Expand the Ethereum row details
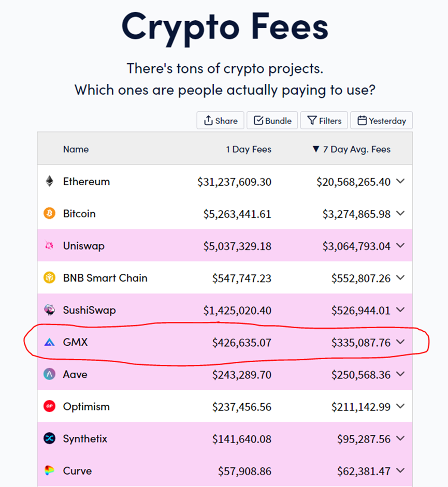The width and height of the screenshot is (448, 487). tap(400, 181)
